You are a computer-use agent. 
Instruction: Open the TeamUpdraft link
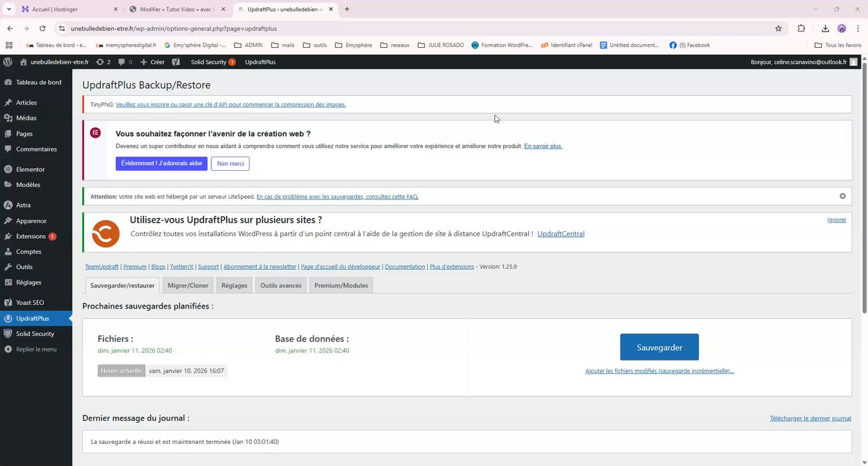coord(102,267)
